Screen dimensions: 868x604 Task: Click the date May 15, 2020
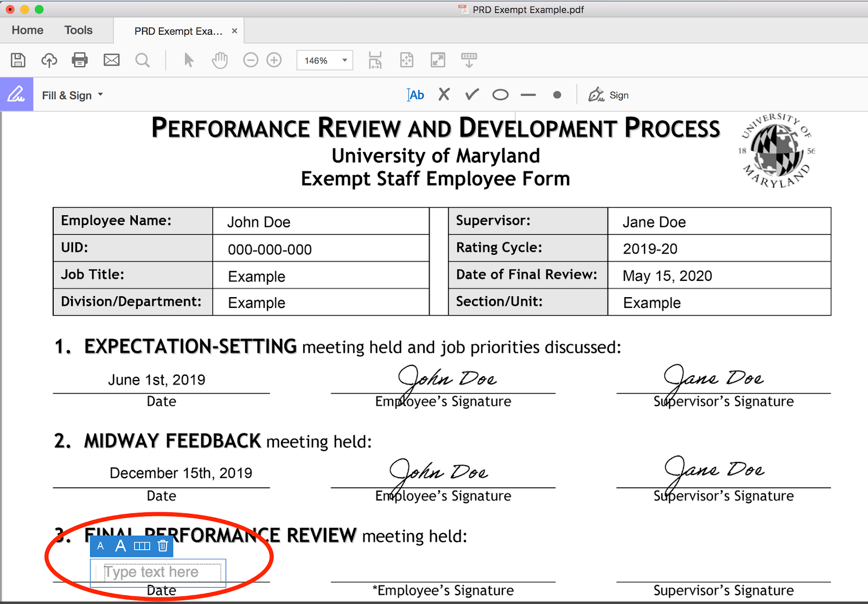667,276
